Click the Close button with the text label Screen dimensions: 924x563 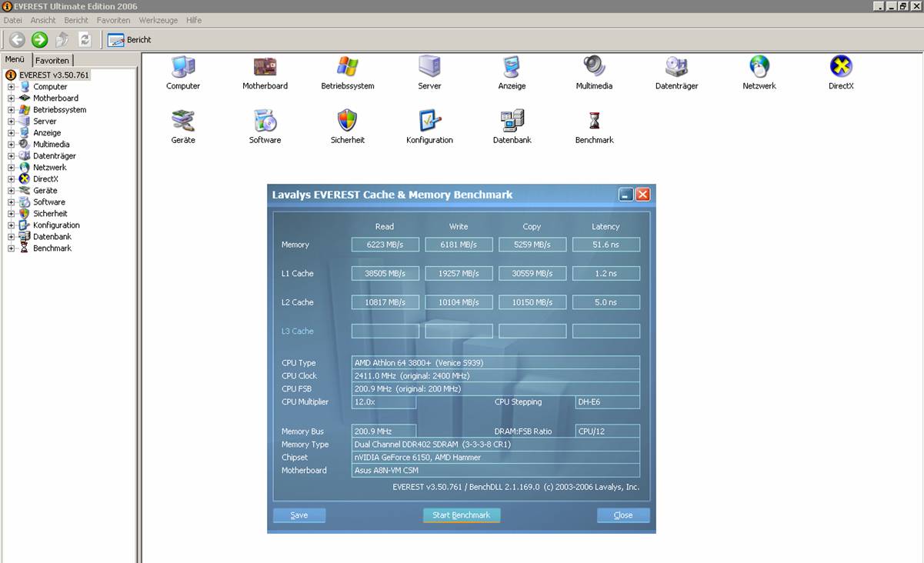pyautogui.click(x=623, y=515)
